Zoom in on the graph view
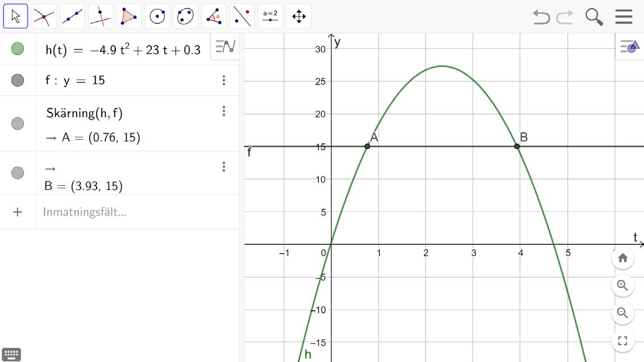The image size is (644, 362). (x=622, y=285)
